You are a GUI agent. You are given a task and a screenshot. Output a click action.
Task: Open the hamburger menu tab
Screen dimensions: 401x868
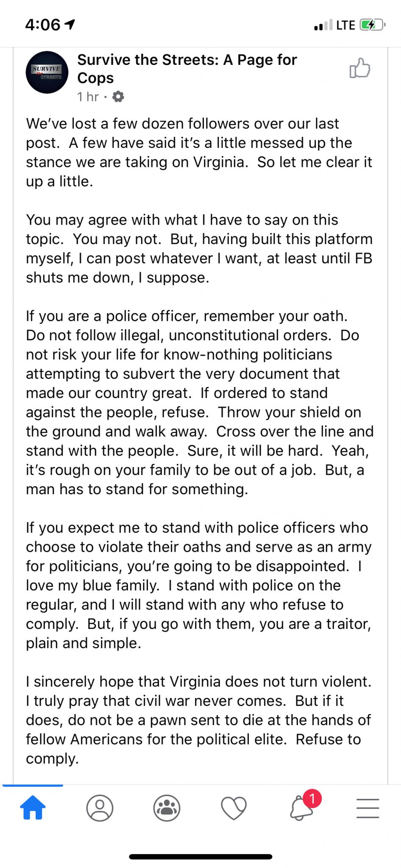click(368, 808)
